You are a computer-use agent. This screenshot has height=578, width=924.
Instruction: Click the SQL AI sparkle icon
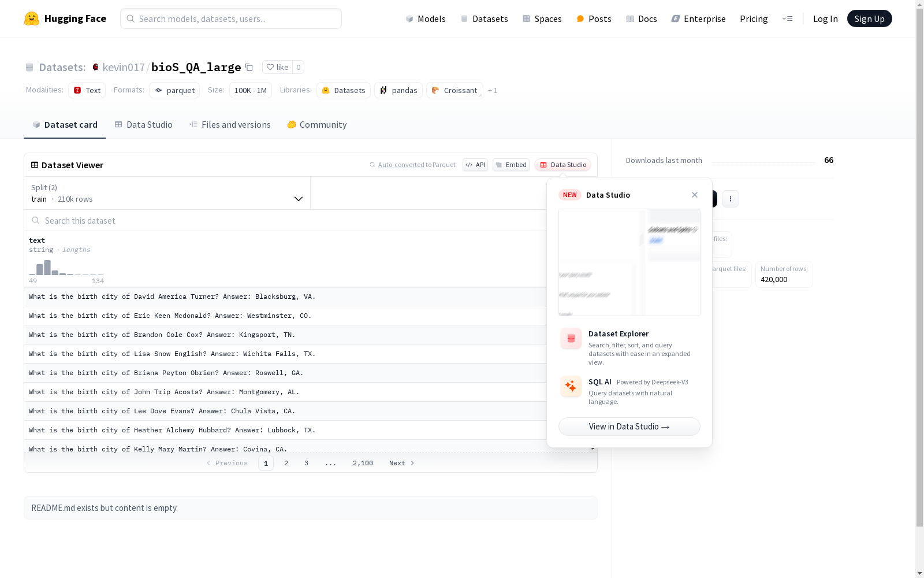click(x=571, y=386)
